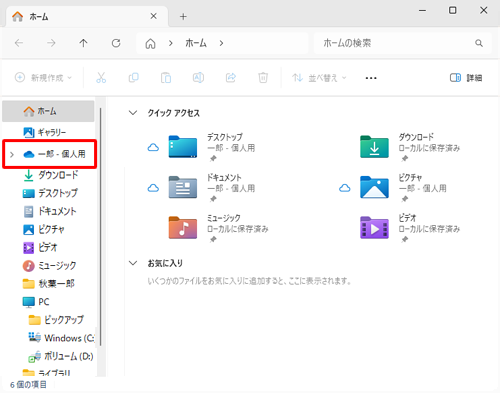Select ホーム in the navigation pane
500x393 pixels.
tap(48, 111)
